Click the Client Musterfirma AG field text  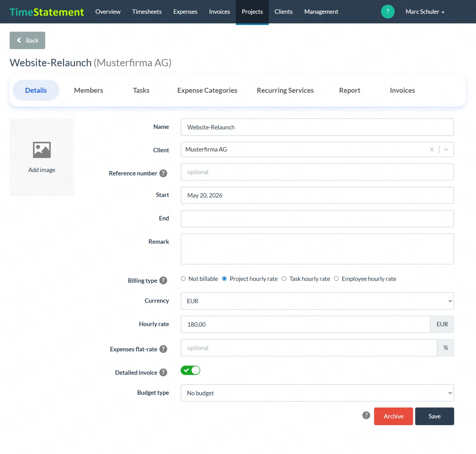pos(206,149)
